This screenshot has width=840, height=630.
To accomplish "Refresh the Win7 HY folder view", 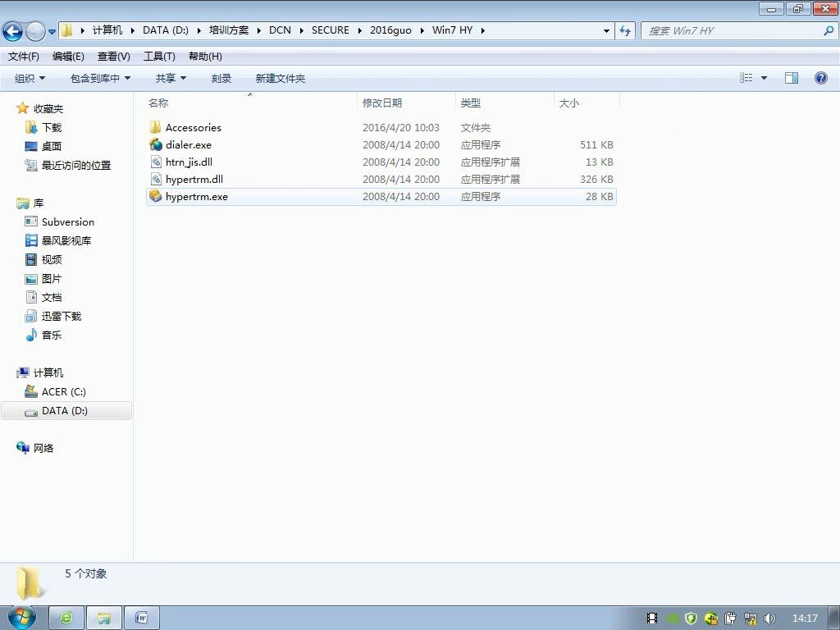I will 625,31.
